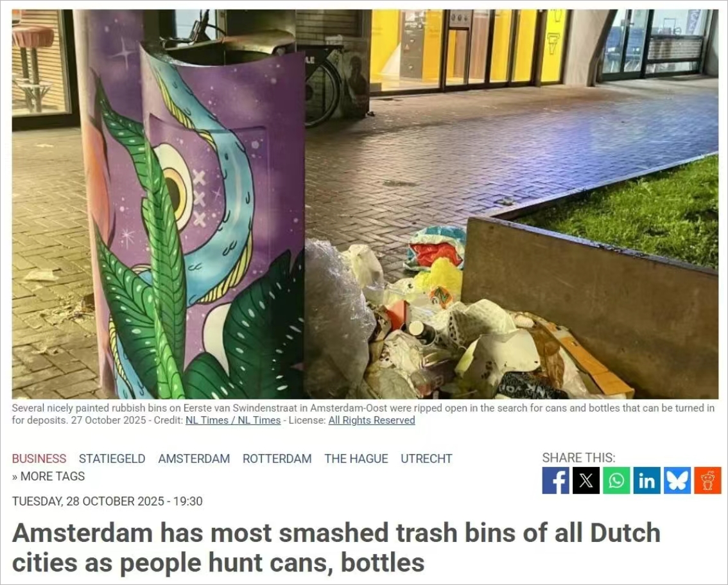The height and width of the screenshot is (585, 728).
Task: Share article on X
Action: pos(586,480)
